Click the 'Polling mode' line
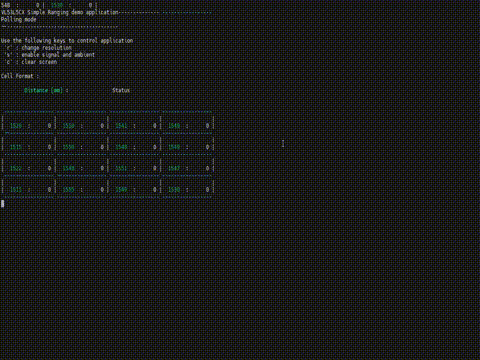The height and width of the screenshot is (360, 480). 18,19
